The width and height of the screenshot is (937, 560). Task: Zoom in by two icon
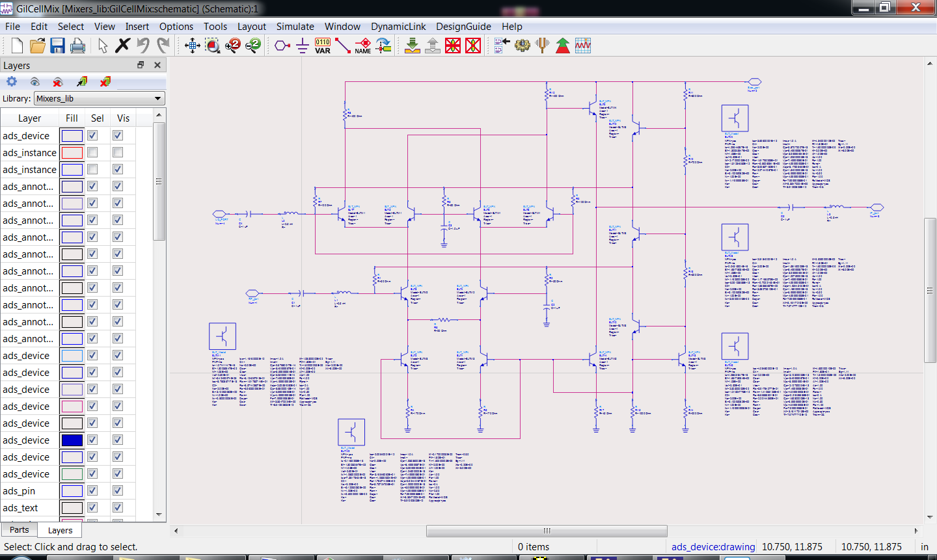(x=233, y=46)
